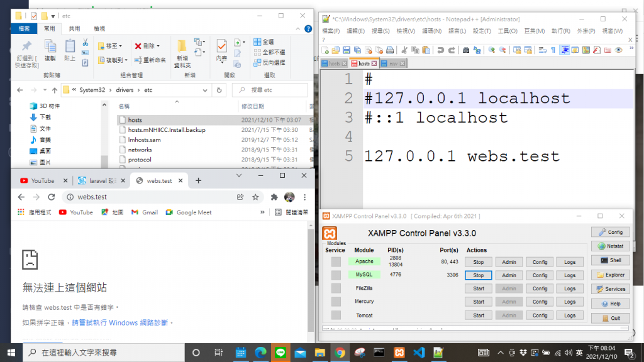The height and width of the screenshot is (362, 644).
Task: Click the Zoom In icon in Notepad++
Action: click(x=492, y=50)
